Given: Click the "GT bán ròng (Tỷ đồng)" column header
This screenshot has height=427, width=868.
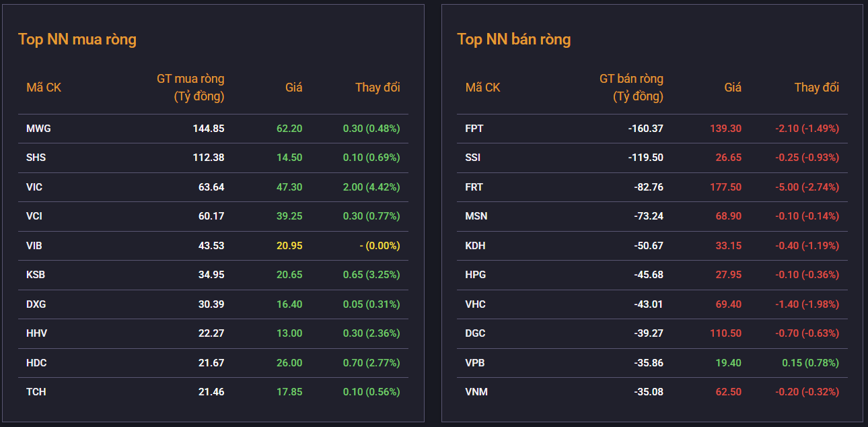Looking at the screenshot, I should pyautogui.click(x=631, y=88).
